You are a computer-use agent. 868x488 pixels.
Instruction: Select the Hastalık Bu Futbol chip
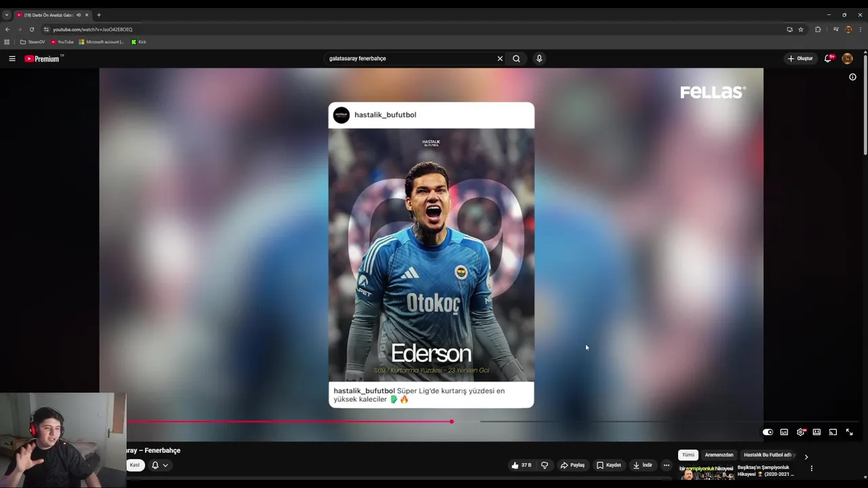click(x=768, y=455)
